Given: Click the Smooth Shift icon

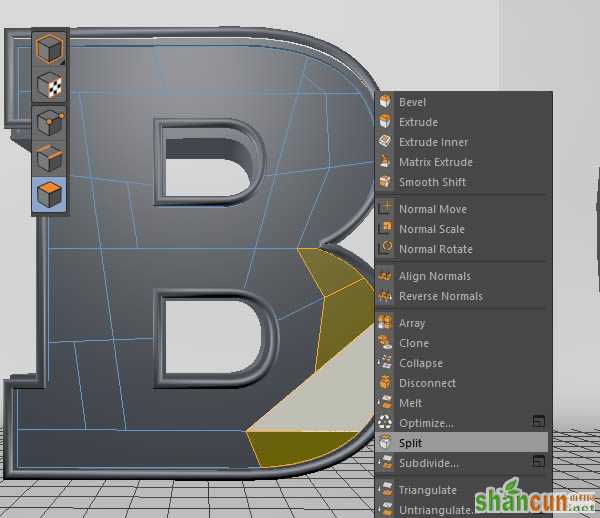Looking at the screenshot, I should [385, 182].
